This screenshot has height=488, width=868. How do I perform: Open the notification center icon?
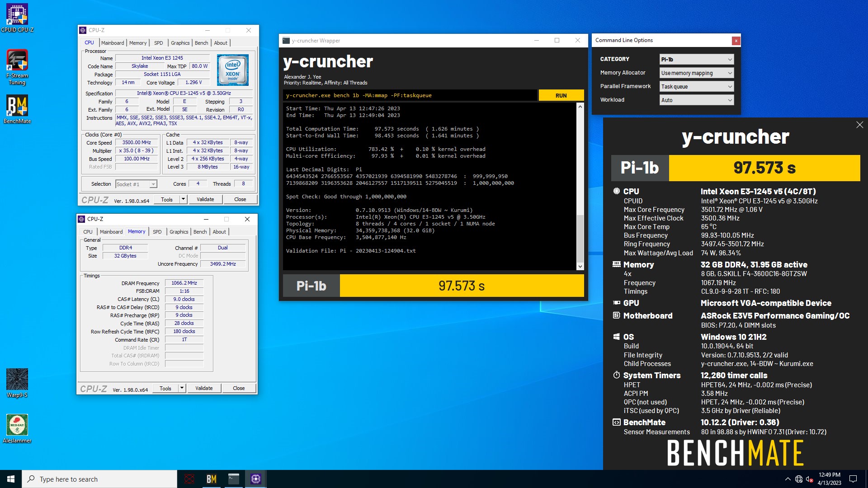click(853, 479)
